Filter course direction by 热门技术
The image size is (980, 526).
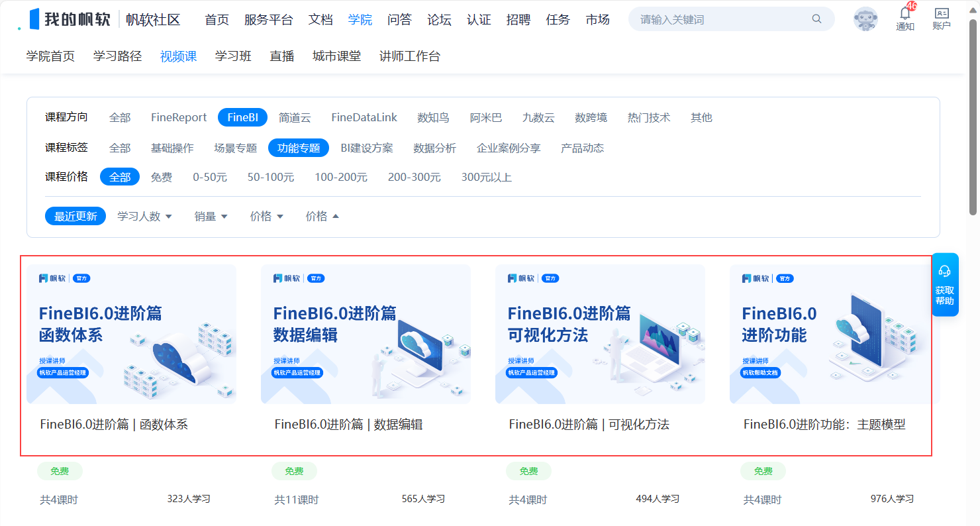pyautogui.click(x=649, y=118)
